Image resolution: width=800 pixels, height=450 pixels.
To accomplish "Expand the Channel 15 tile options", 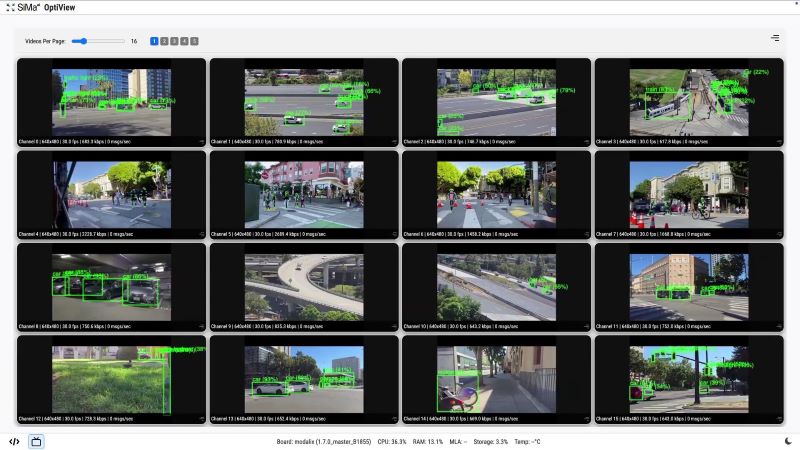I will pos(778,419).
